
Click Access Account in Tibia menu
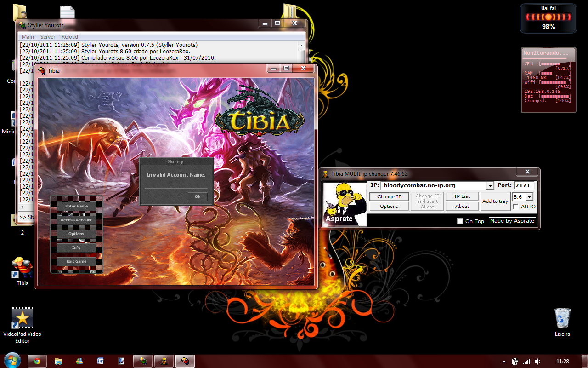click(76, 220)
